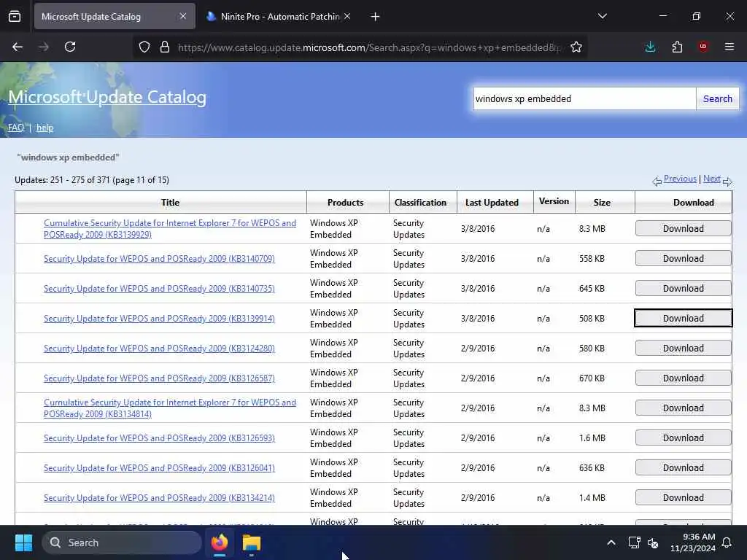Open the KB3139929 cumulative update link

point(169,228)
